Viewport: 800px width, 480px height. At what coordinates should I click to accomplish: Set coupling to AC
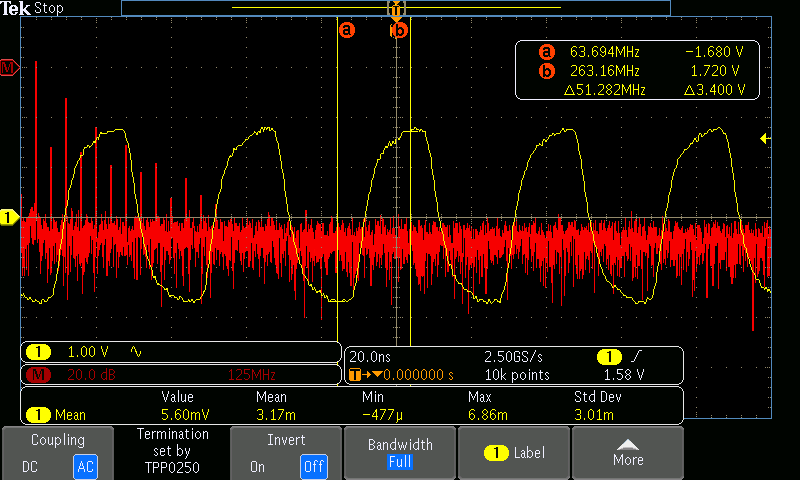point(85,467)
